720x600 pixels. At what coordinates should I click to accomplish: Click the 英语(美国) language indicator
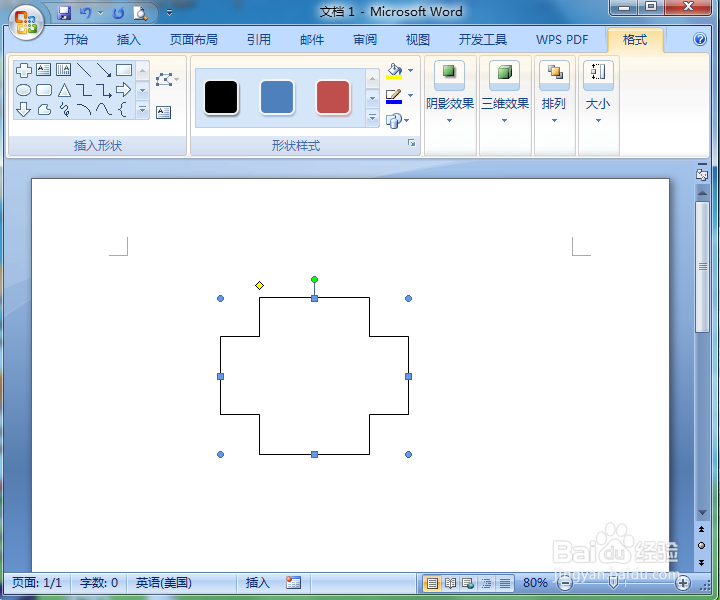[x=164, y=583]
